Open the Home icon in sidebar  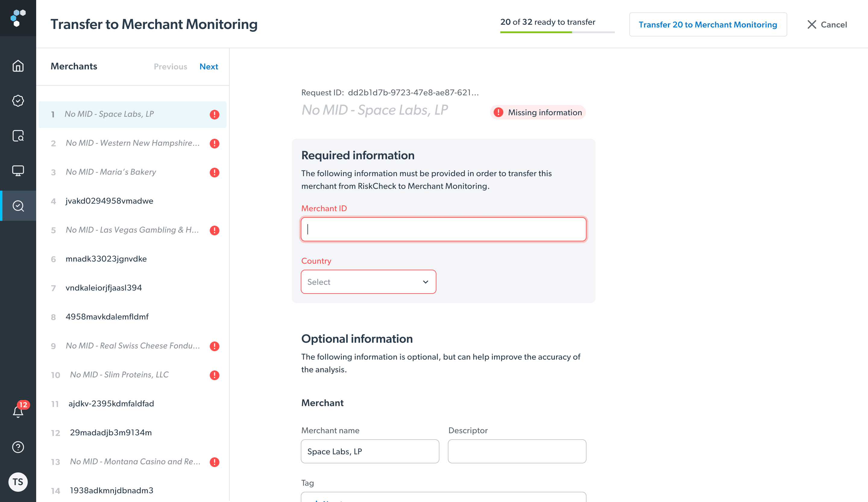tap(18, 66)
